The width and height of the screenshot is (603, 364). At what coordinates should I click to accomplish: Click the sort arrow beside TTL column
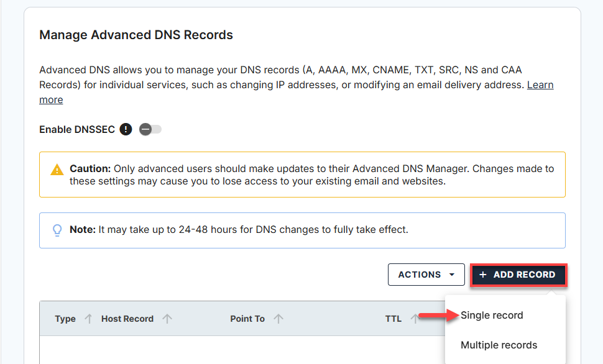coord(414,318)
